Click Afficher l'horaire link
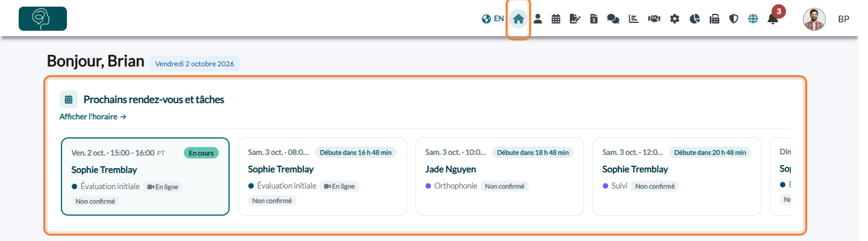868x241 pixels. pos(92,117)
